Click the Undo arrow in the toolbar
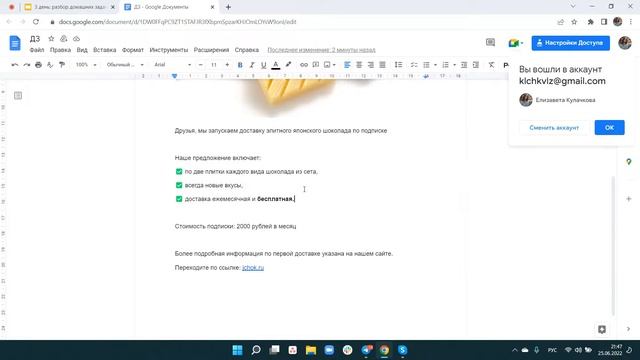Screen dimensions: 640x360 pos(15,65)
